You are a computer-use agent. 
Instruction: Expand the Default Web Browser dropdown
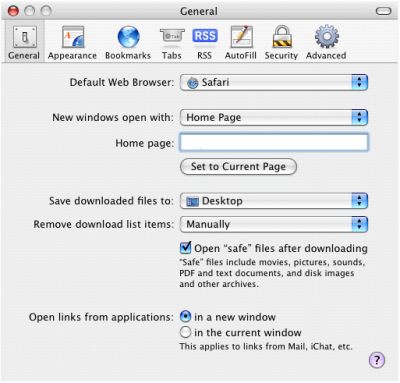click(274, 82)
